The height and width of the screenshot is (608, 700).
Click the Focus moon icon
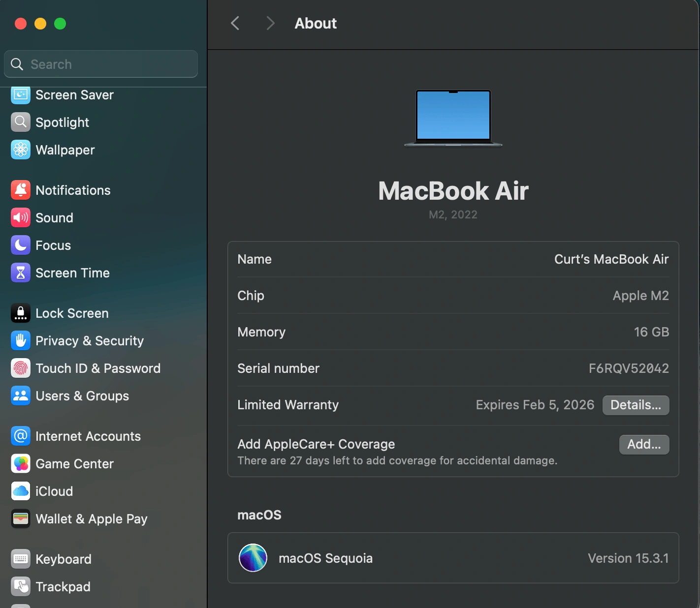21,245
